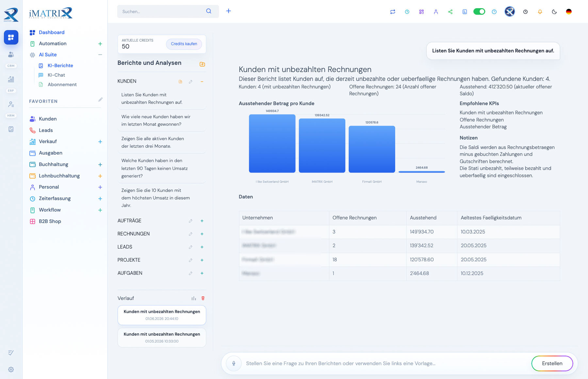
Task: Expand the Automation menu plus
Action: pos(100,44)
